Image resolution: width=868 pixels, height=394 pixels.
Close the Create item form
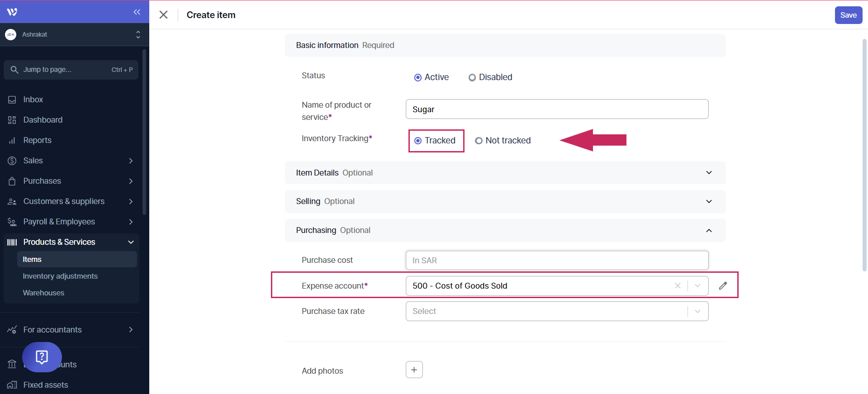[x=164, y=15]
